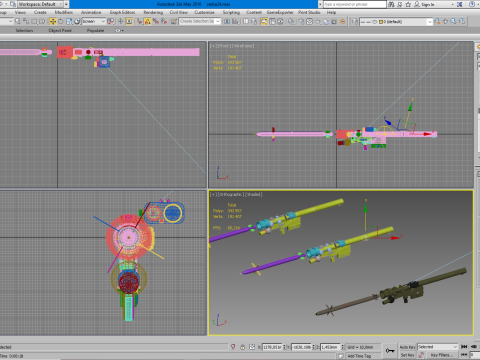Click the search binoculars icon

[391, 4]
